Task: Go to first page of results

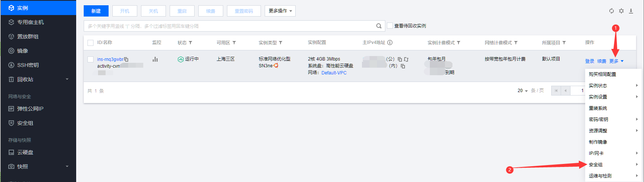Action: (556, 91)
